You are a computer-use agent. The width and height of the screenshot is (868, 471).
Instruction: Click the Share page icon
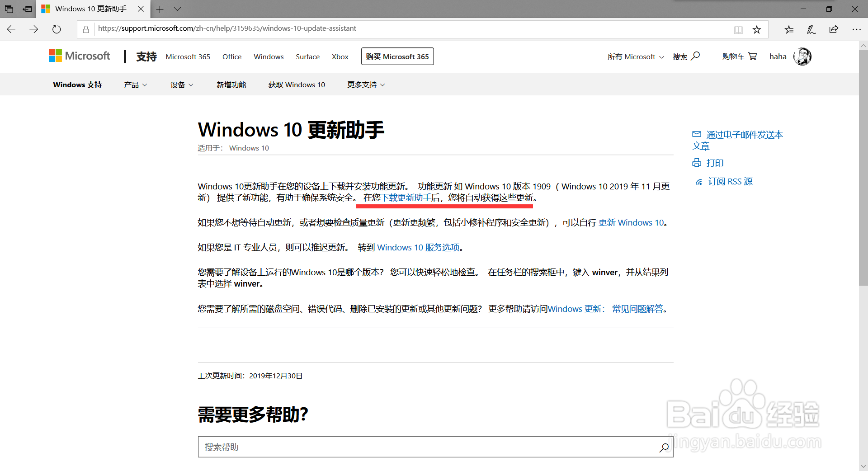834,29
